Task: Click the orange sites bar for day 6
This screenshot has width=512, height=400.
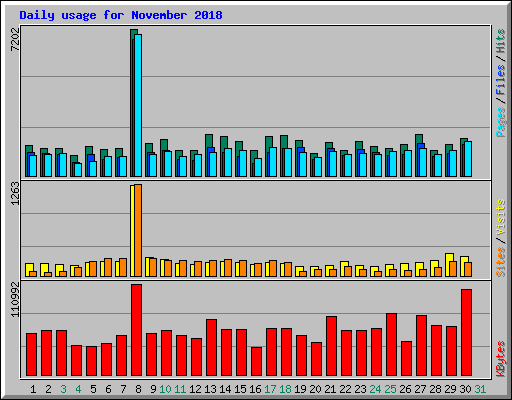Action: pyautogui.click(x=108, y=267)
